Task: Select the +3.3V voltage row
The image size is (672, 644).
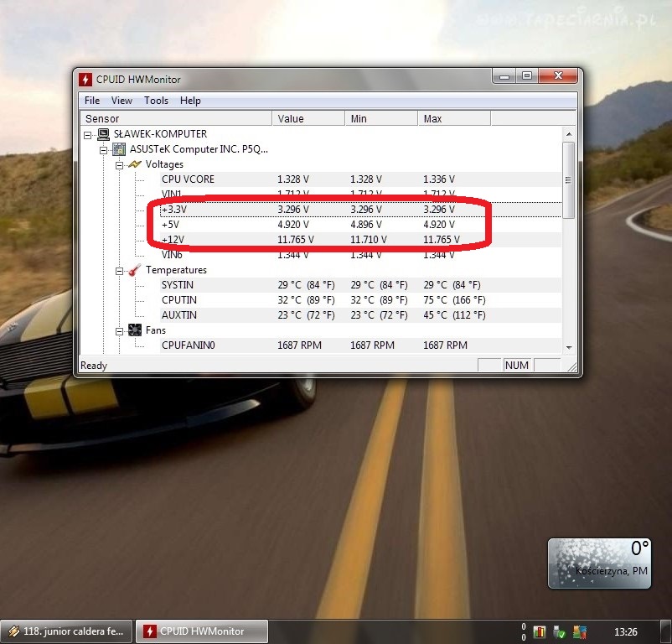Action: pos(360,210)
